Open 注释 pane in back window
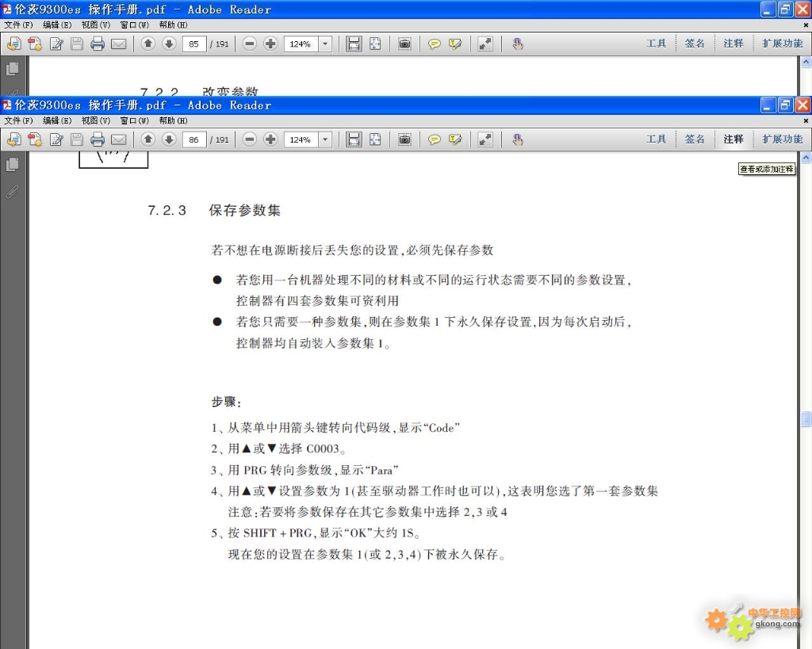The width and height of the screenshot is (812, 649). [733, 44]
